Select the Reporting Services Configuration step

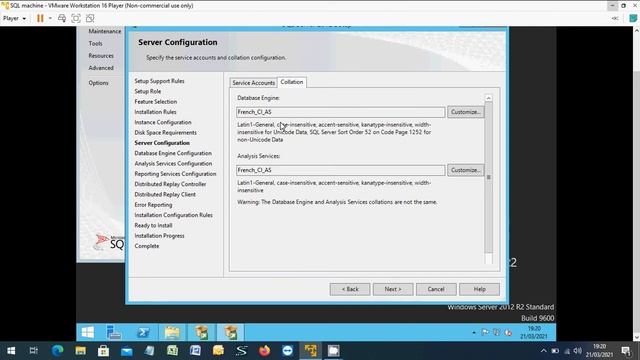point(175,174)
